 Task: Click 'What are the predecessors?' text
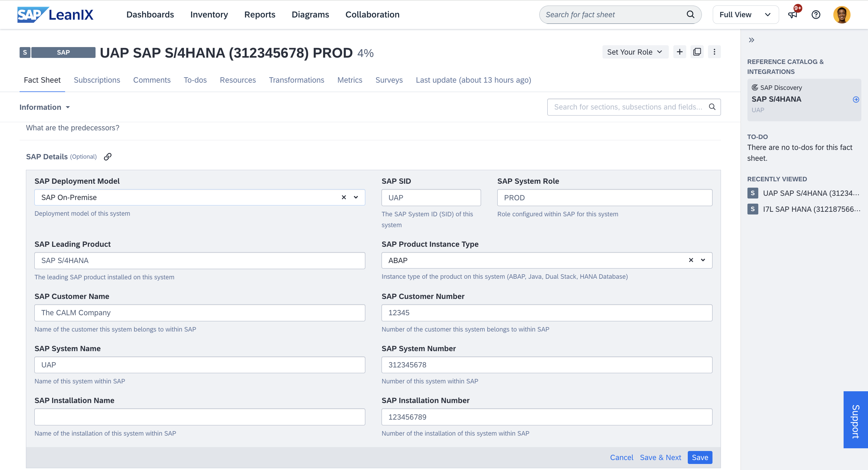click(x=72, y=128)
